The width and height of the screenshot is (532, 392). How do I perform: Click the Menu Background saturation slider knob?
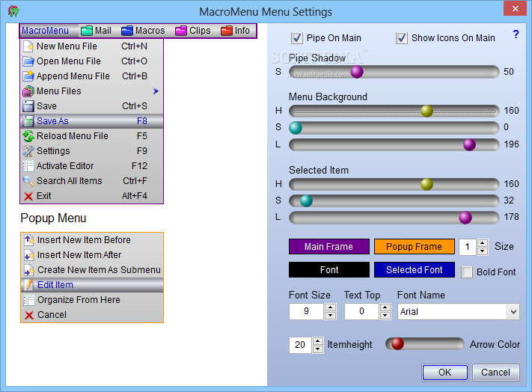(295, 127)
